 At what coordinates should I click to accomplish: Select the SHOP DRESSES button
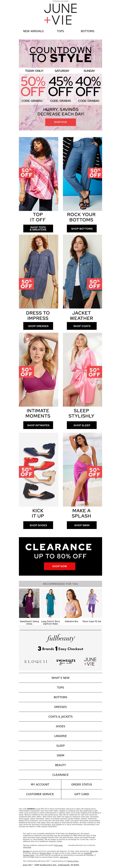coord(38,326)
